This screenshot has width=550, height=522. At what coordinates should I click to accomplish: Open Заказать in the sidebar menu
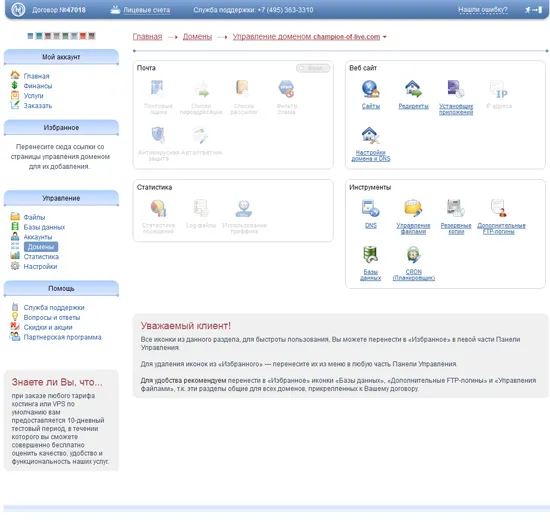point(38,106)
